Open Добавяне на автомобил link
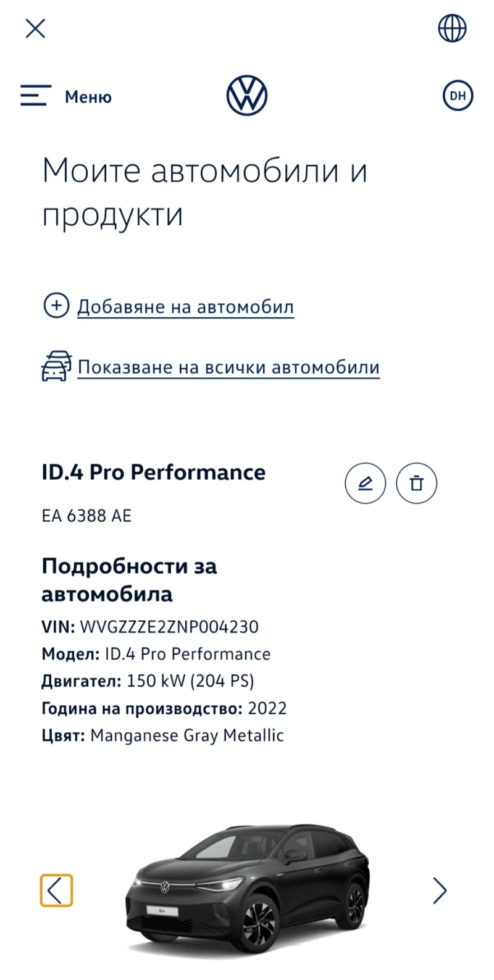This screenshot has height=980, width=494. point(185,306)
